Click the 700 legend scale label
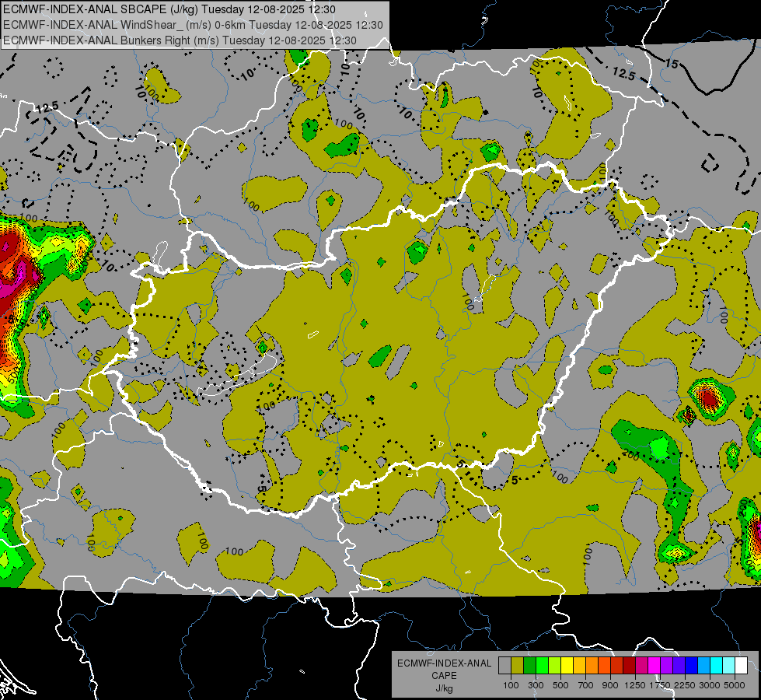This screenshot has height=700, width=761. (x=585, y=685)
